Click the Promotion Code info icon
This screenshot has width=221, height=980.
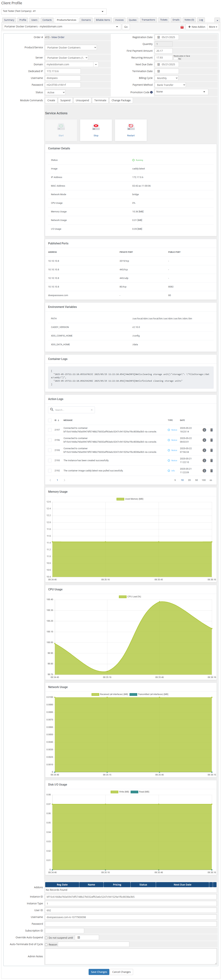tap(151, 92)
